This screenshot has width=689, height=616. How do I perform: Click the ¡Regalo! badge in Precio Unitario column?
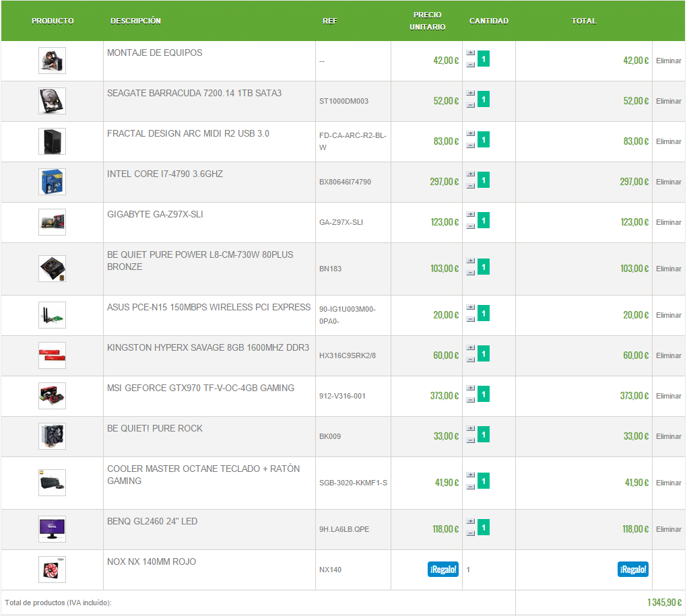[443, 570]
